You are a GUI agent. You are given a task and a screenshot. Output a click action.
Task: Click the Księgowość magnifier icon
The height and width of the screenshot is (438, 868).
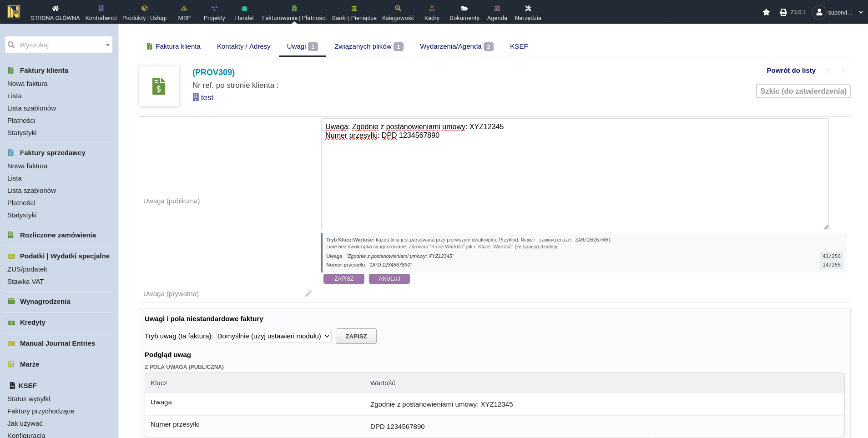pos(398,8)
